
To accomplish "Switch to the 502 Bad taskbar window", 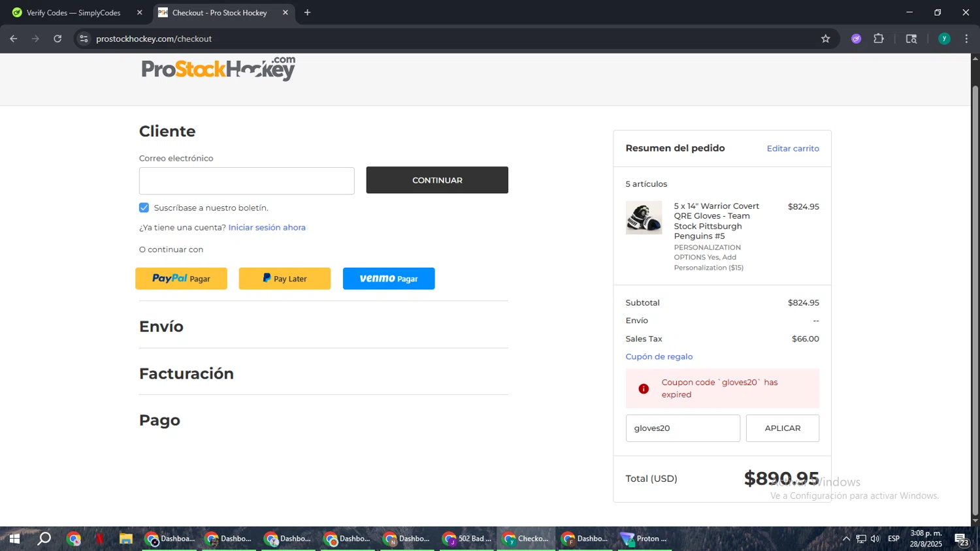I will [x=468, y=539].
